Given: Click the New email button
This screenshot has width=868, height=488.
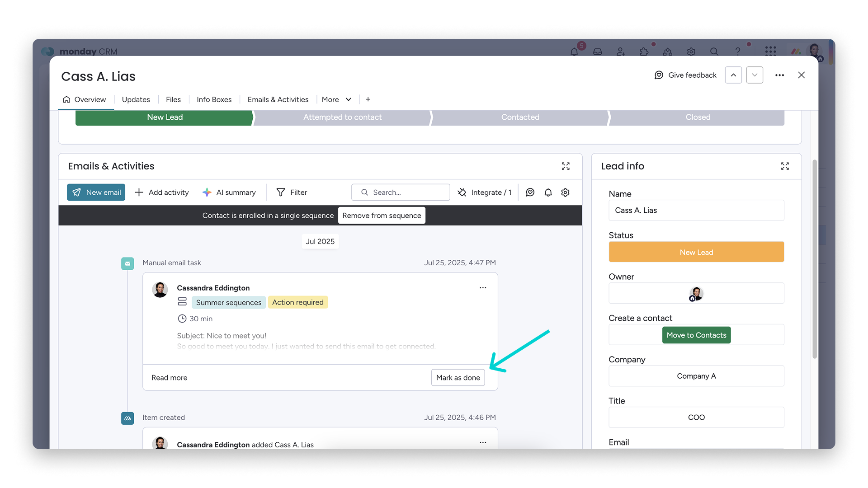Looking at the screenshot, I should click(x=96, y=192).
